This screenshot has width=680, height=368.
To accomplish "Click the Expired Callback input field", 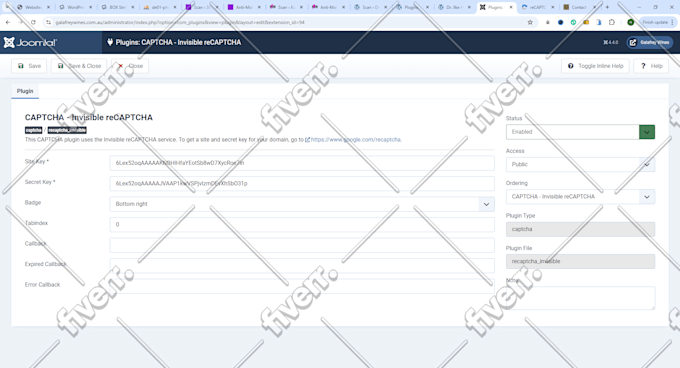I will coord(302,265).
